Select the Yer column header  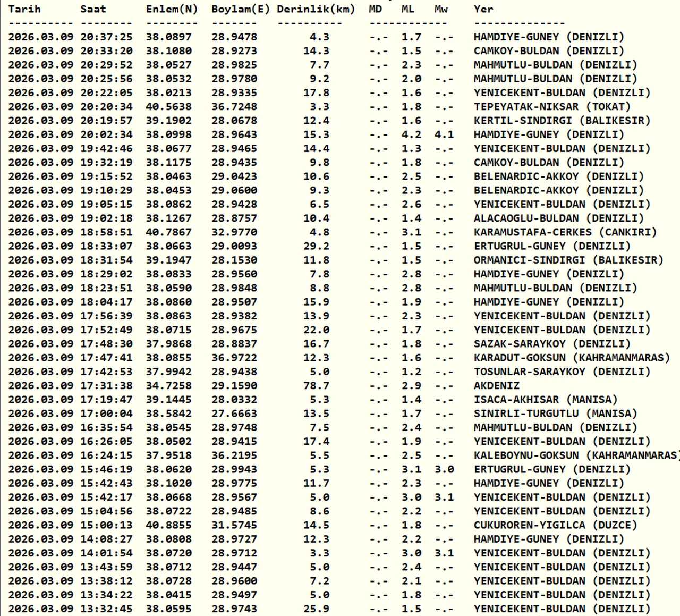pos(483,9)
